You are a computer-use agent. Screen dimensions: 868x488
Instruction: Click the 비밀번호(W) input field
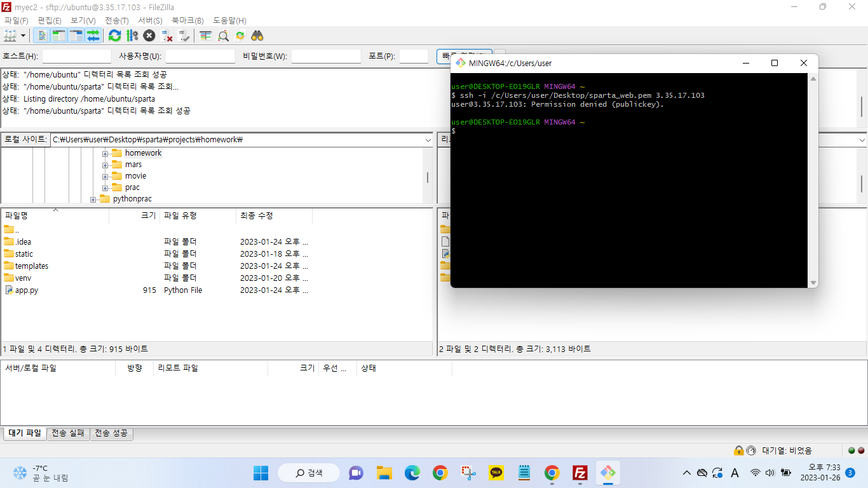point(326,56)
